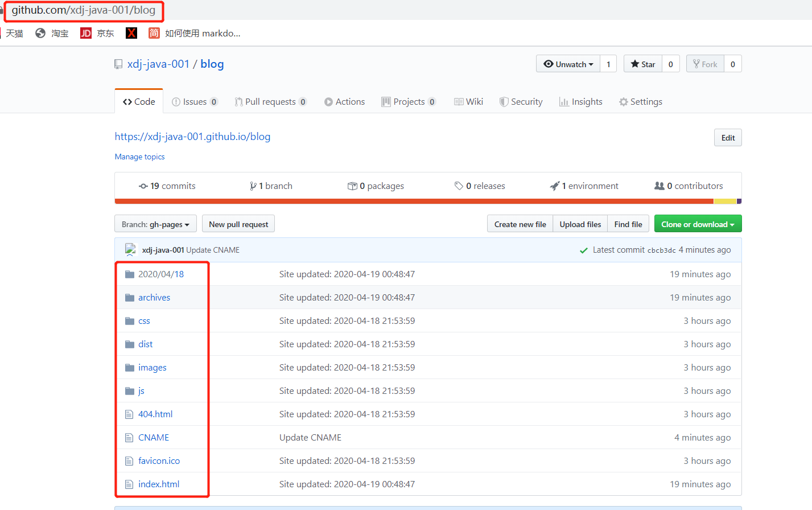Click the green check commit status icon

[583, 250]
